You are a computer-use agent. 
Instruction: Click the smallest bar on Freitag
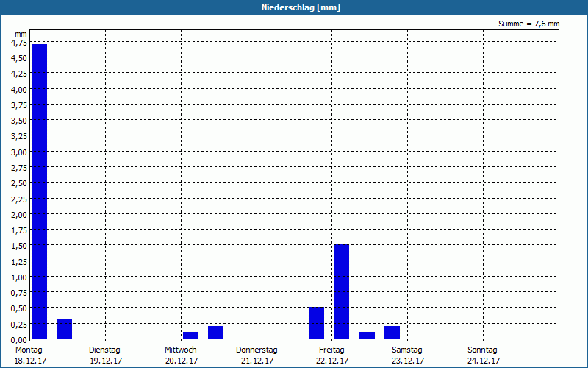click(367, 336)
